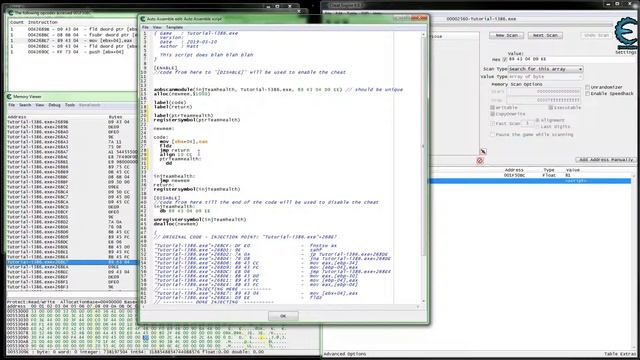
Task: Open View menu in Memory Viewer
Action: pyautogui.click(x=40, y=105)
